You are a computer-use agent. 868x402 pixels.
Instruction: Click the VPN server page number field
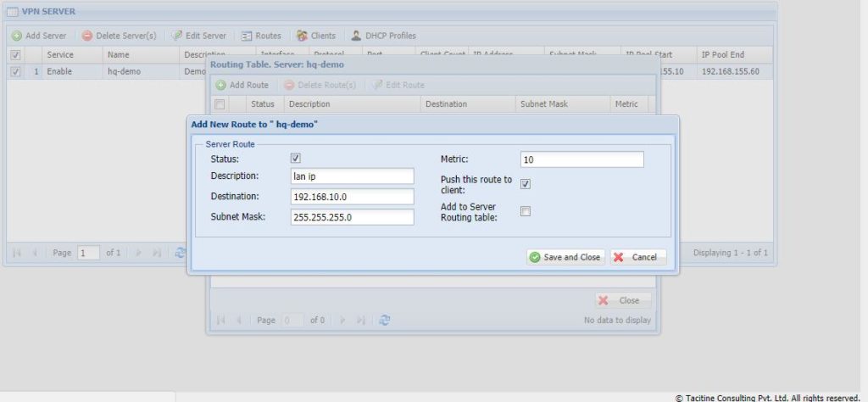tap(88, 253)
